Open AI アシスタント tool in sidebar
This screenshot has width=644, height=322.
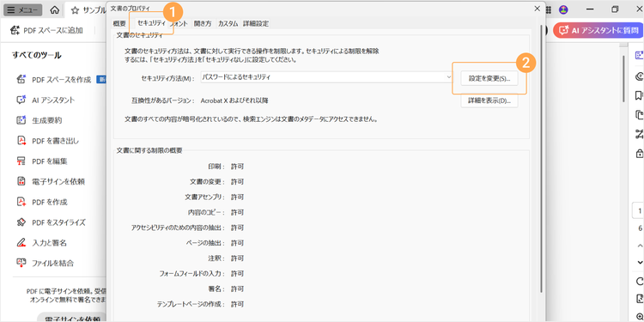pyautogui.click(x=46, y=100)
